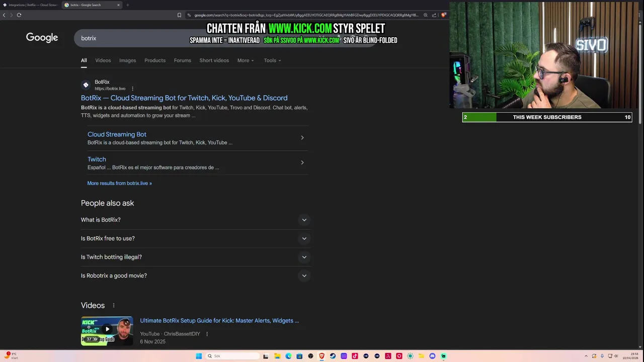Open Task View on taskbar
The height and width of the screenshot is (362, 644).
click(266, 356)
